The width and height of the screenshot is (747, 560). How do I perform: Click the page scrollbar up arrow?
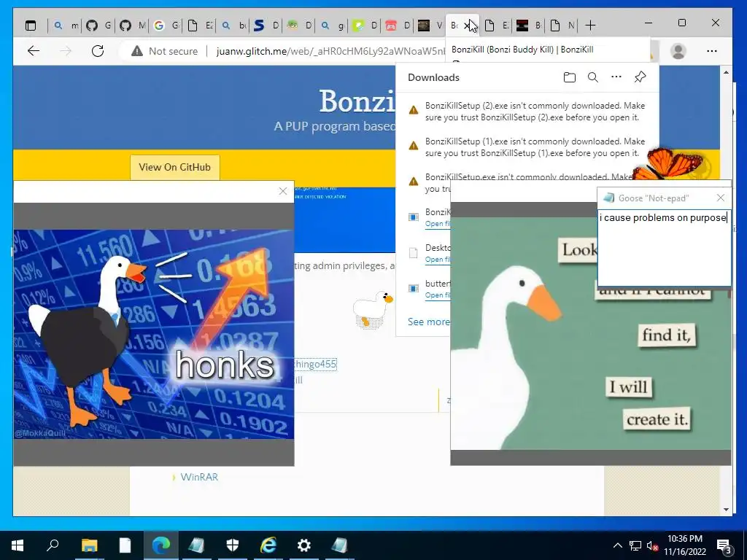[x=726, y=72]
